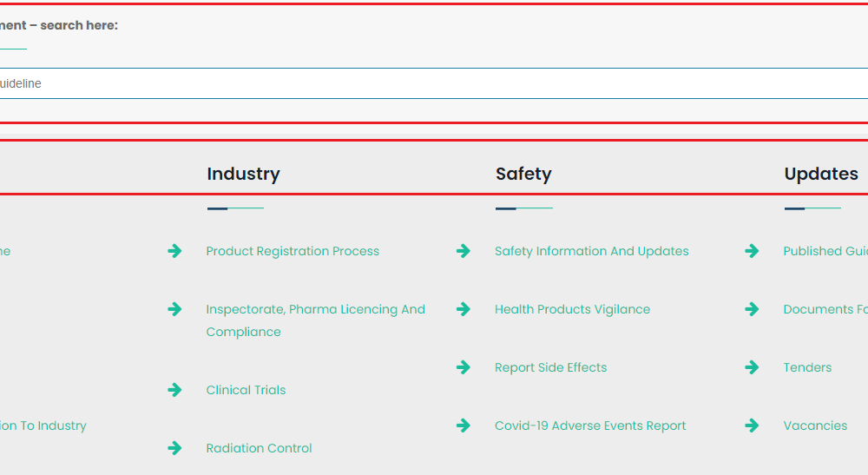This screenshot has height=475, width=868.
Task: Click arrow icon beside Report Side Effects
Action: click(464, 367)
